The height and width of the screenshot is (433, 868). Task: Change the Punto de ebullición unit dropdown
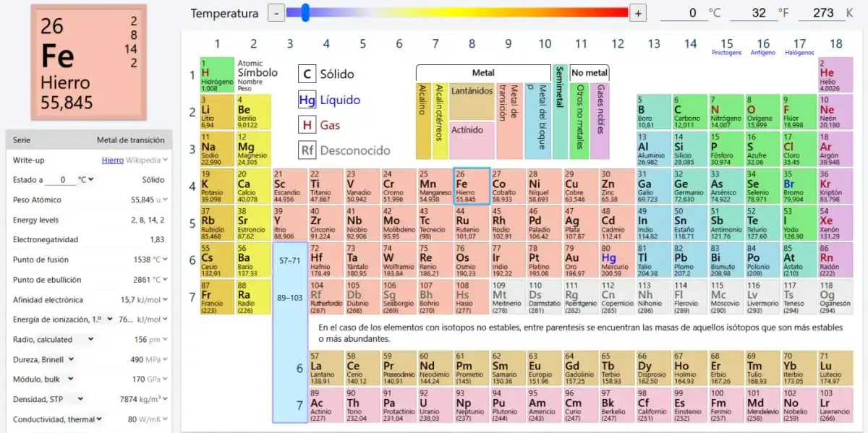[161, 280]
